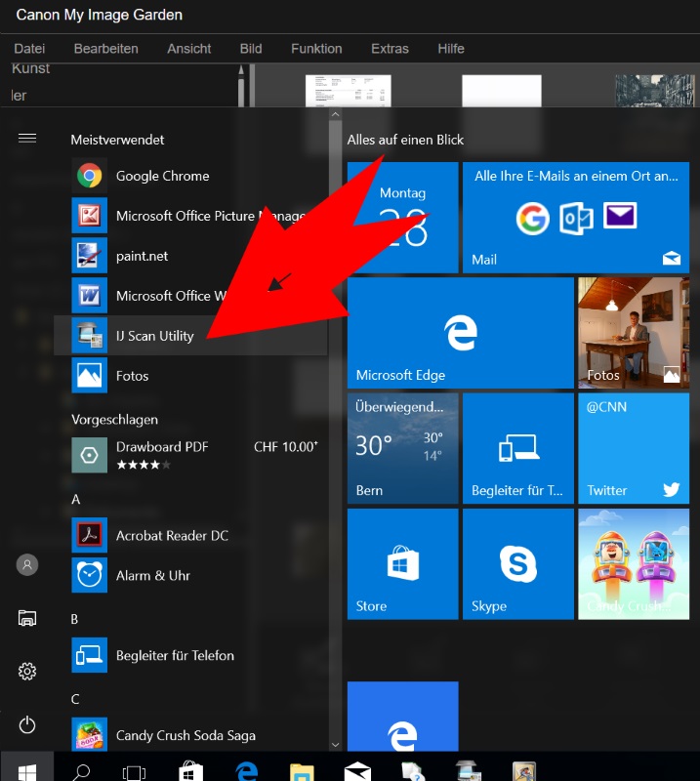Screen dimensions: 700x781
Task: Open the Datei menu
Action: (30, 48)
